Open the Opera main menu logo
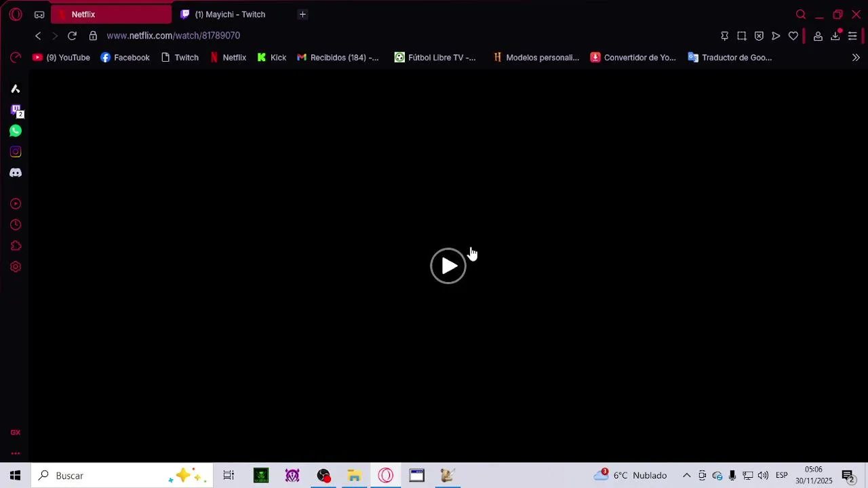This screenshot has height=488, width=868. (16, 14)
